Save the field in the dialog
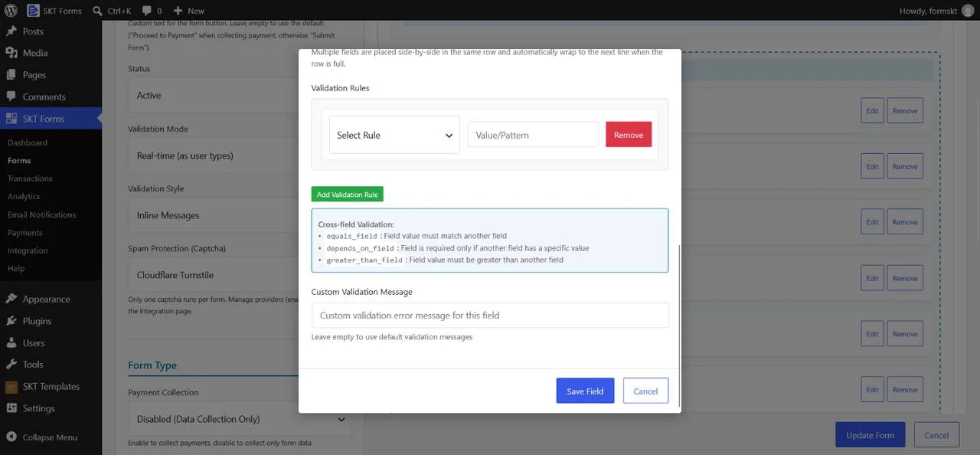The width and height of the screenshot is (980, 455). (x=585, y=391)
